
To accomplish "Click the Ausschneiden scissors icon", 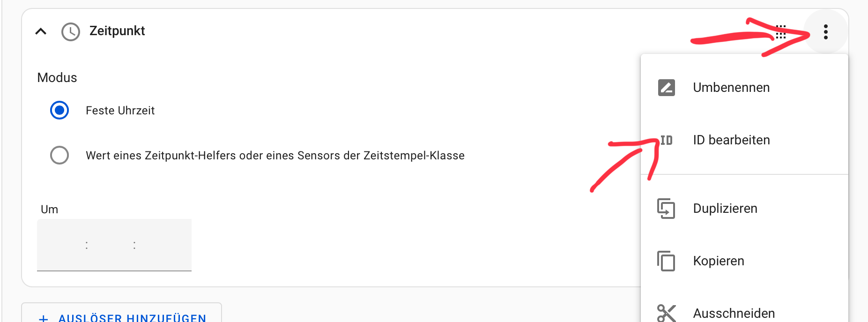I will (x=666, y=313).
